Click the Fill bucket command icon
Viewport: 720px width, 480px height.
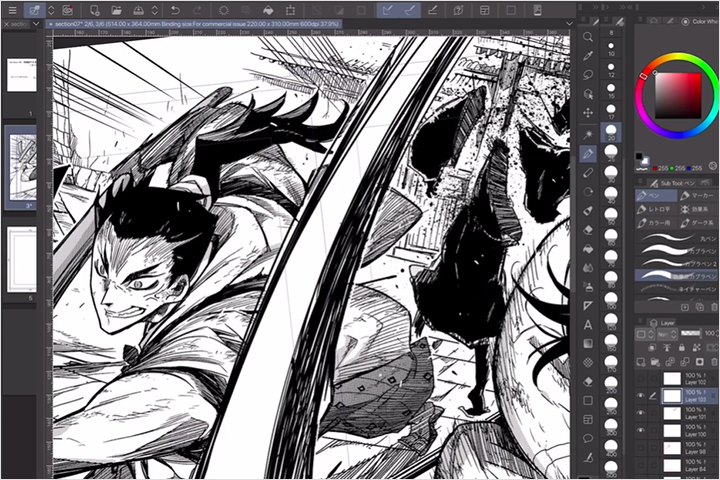(x=268, y=10)
